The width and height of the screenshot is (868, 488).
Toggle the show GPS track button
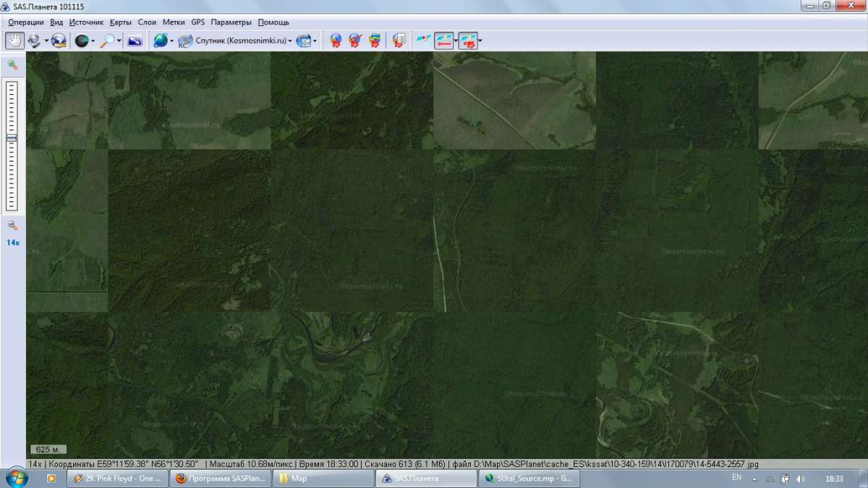coord(467,41)
